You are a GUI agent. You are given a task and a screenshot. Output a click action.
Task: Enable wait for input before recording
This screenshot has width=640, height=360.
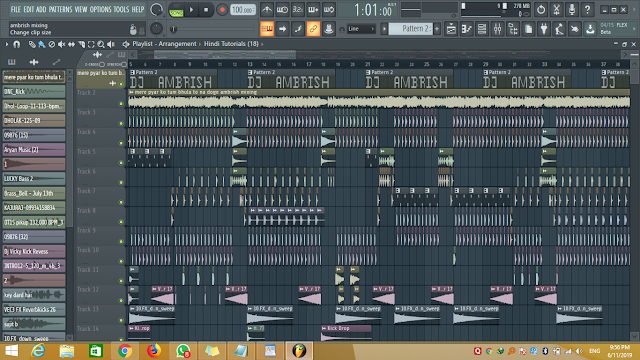(x=282, y=9)
